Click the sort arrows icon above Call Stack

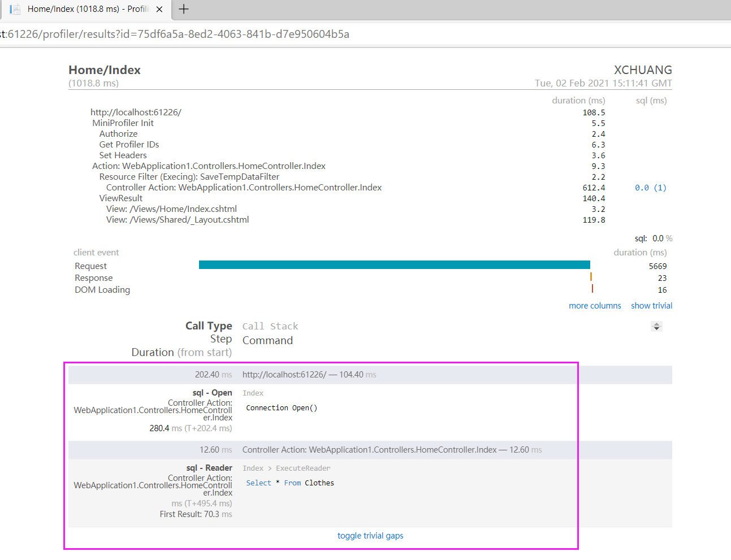click(656, 326)
